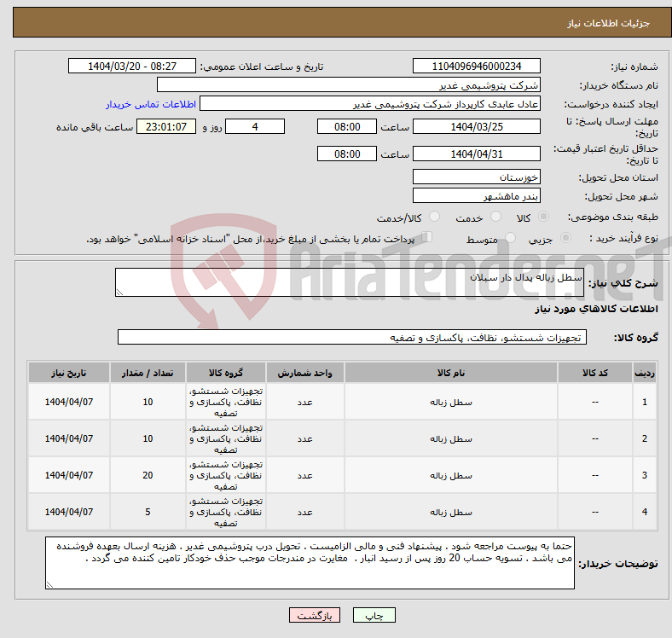672x638 pixels.
Task: Click سطل زباله in row 1
Action: [451, 403]
